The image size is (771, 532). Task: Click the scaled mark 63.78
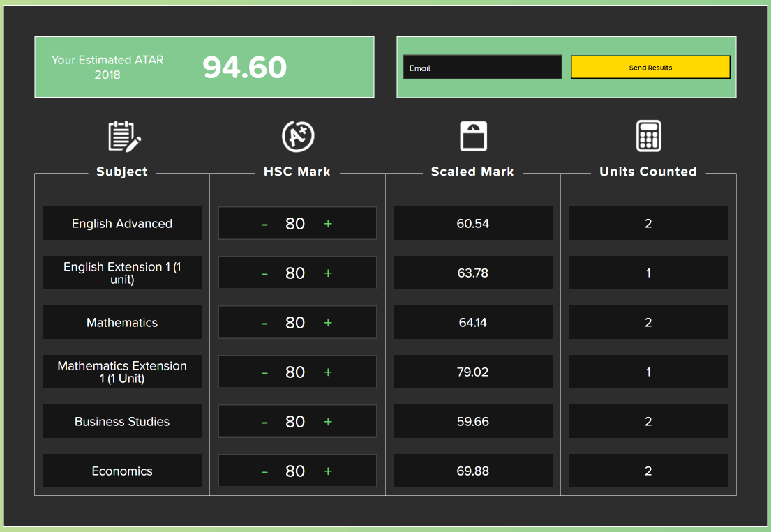tap(472, 273)
